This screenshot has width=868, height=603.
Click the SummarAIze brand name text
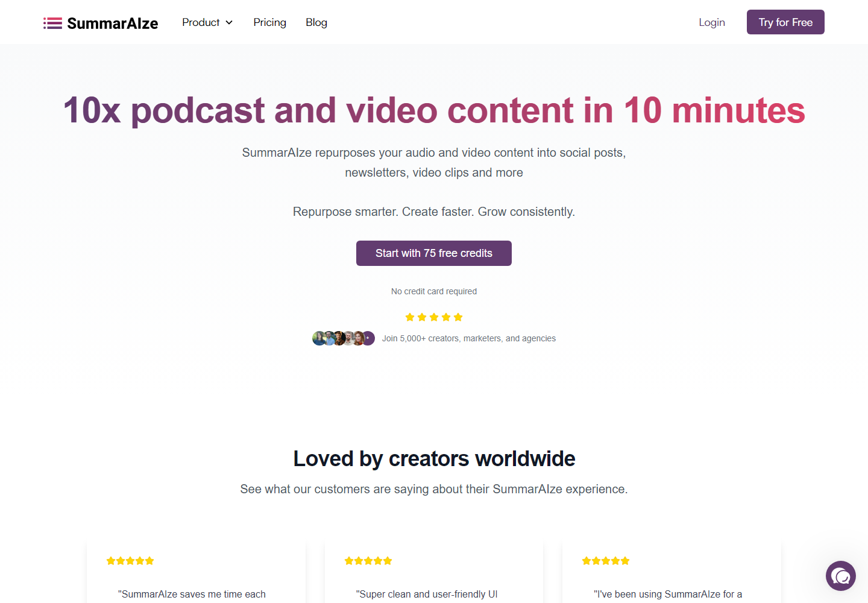point(113,23)
